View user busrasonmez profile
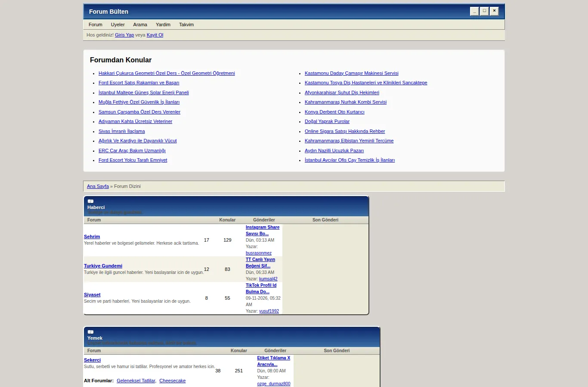Image resolution: width=588 pixels, height=387 pixels. [259, 253]
